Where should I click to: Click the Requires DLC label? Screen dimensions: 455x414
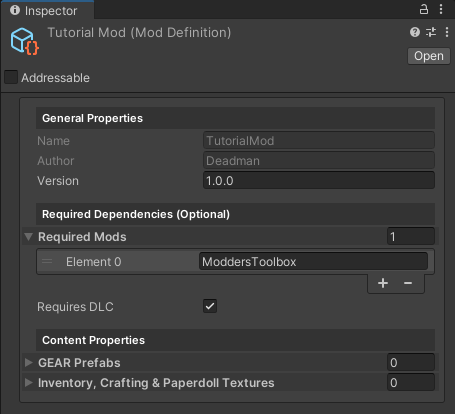coord(75,307)
